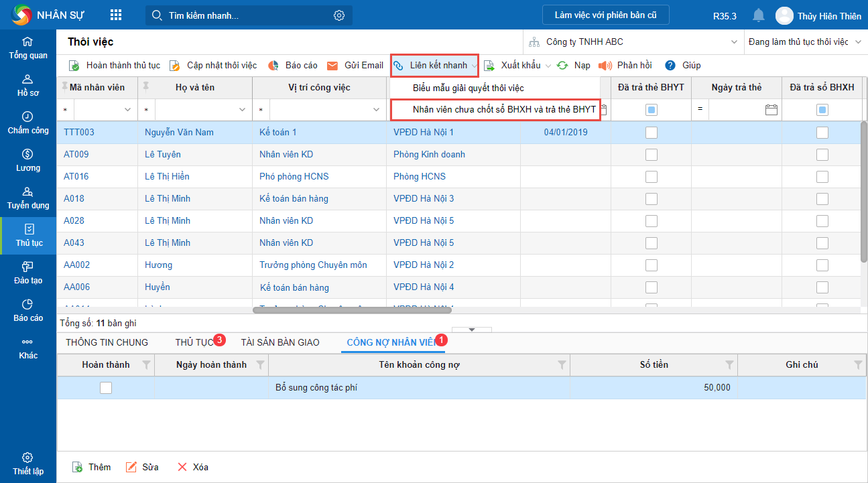868x483 pixels.
Task: Open Thiết lập settings in sidebar
Action: (x=27, y=464)
